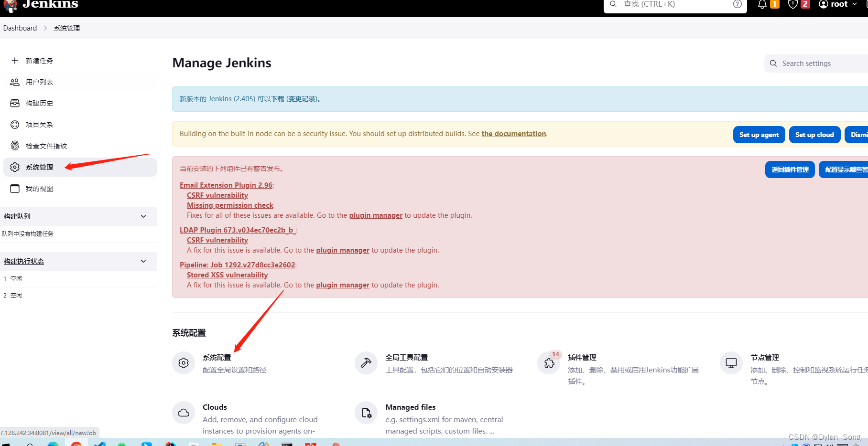Screen dimensions: 868x446
Task: Go to Dashboard breadcrumb
Action: click(20, 28)
